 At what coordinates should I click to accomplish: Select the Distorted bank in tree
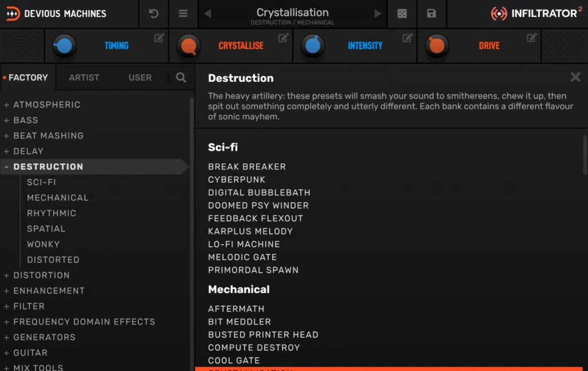point(53,260)
